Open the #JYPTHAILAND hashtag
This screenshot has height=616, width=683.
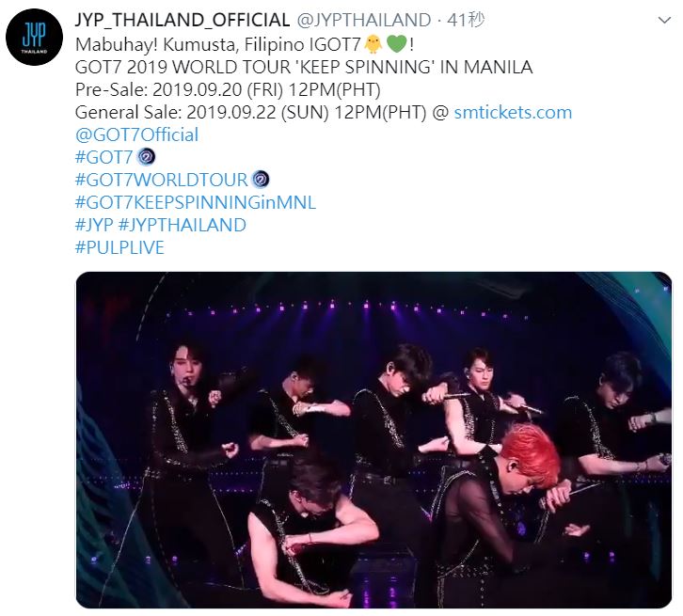(x=183, y=225)
